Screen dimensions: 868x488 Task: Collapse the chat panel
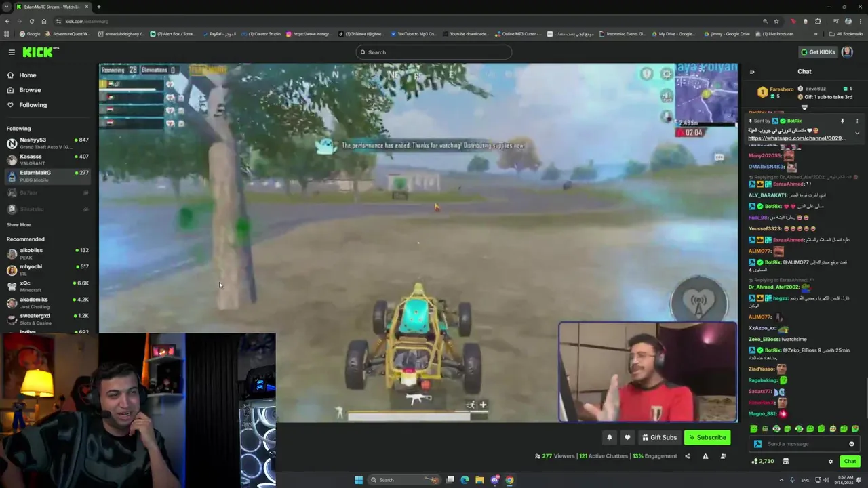click(x=752, y=72)
